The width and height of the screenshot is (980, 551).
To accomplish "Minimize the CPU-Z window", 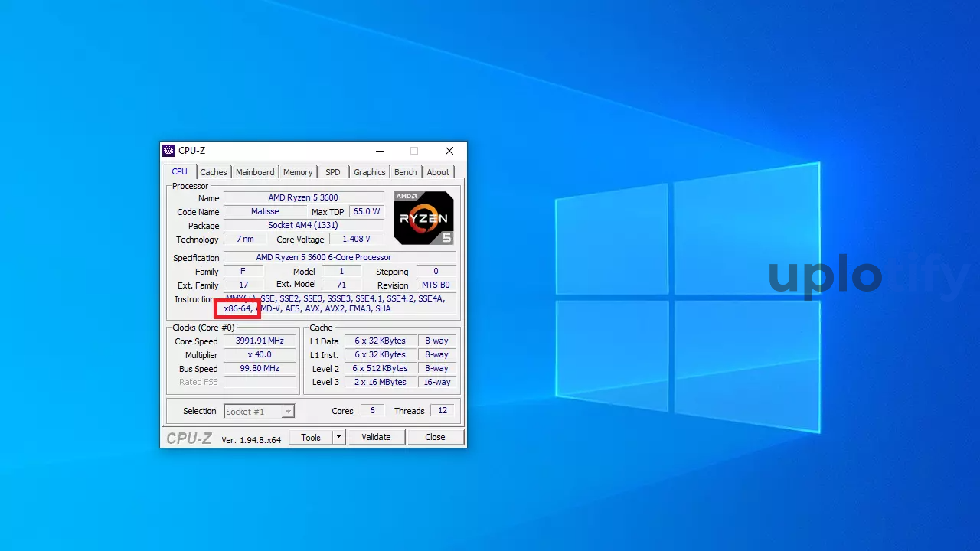I will 380,151.
